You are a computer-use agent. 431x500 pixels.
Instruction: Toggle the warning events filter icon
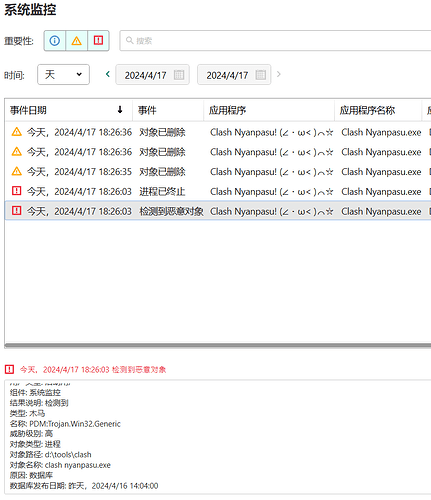point(77,41)
